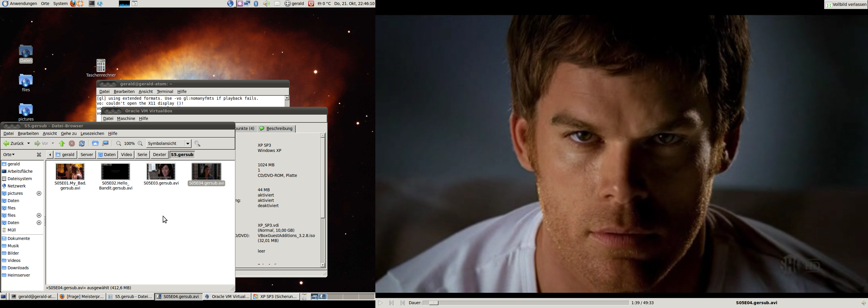Launch Terminal from the top panel

tap(92, 4)
